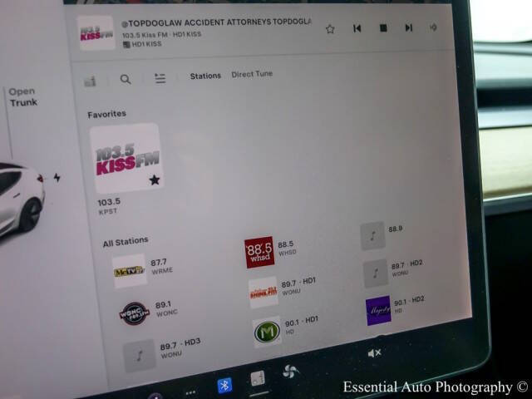Select the 103.5 Kiss FM favorite tile
Viewport: 532px width, 399px height.
126,159
